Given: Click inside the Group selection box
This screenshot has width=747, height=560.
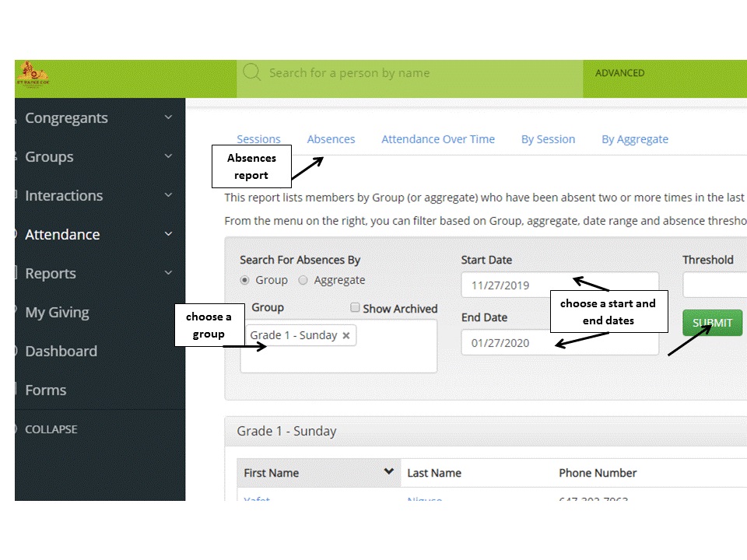Looking at the screenshot, I should click(x=338, y=346).
